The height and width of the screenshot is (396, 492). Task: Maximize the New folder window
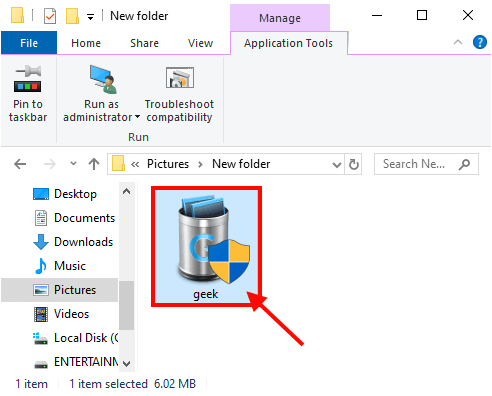pos(422,15)
